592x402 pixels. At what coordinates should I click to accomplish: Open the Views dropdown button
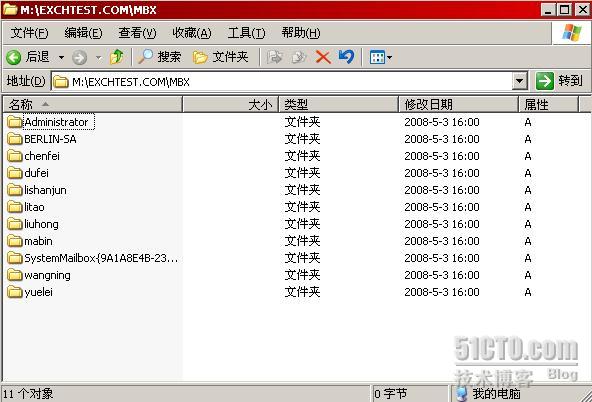tap(381, 57)
